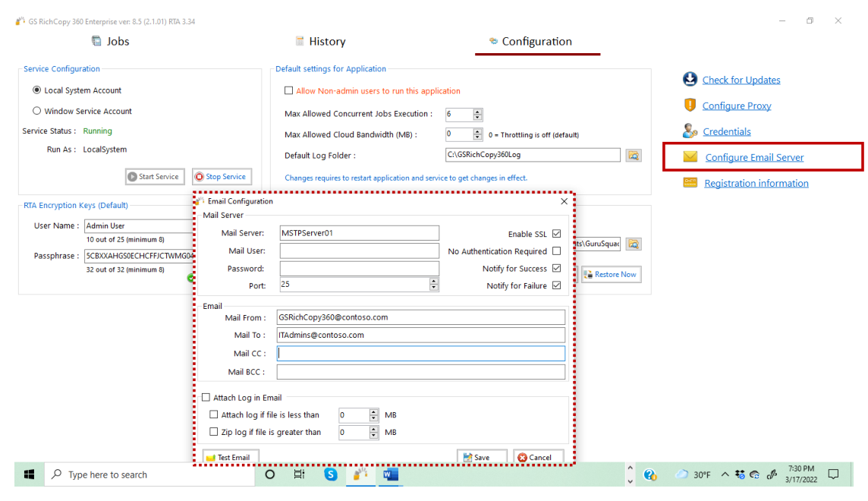
Task: Increase Max Allowed Concurrent Jobs spinner
Action: [x=477, y=112]
